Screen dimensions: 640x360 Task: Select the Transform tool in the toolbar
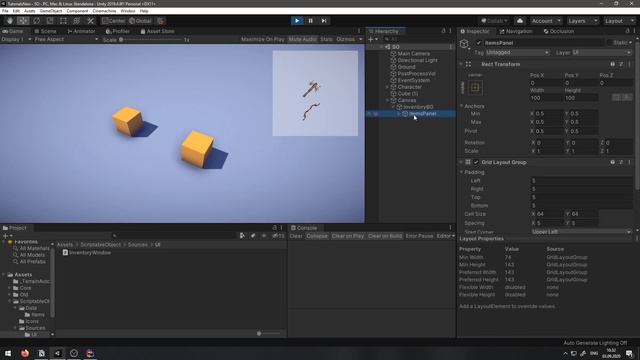77,21
